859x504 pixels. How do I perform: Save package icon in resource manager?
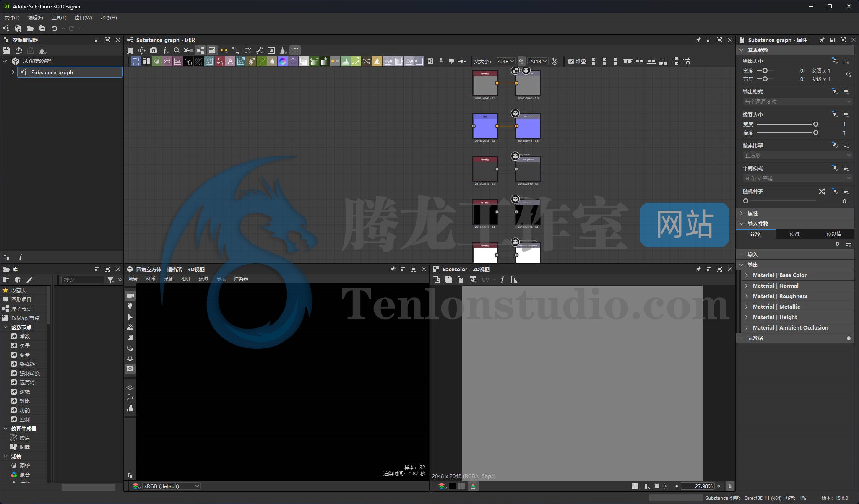6,50
